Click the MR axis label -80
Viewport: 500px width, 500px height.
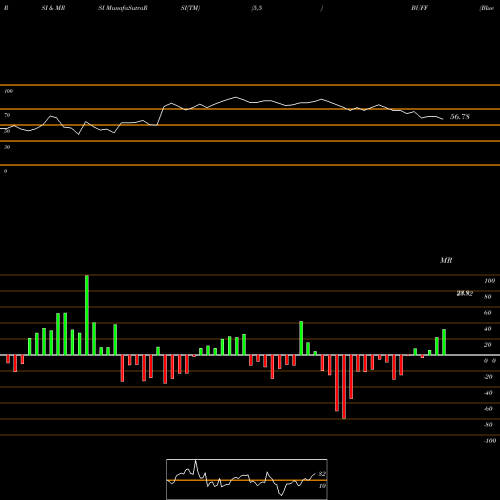488,425
